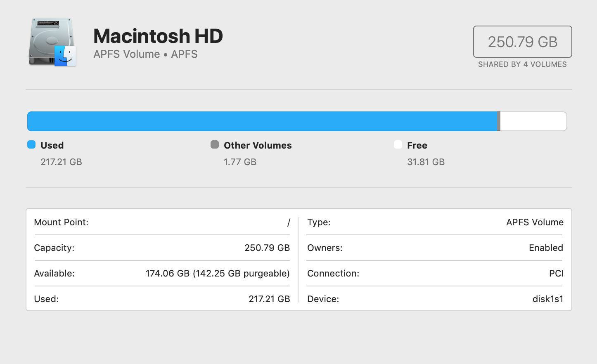Image resolution: width=597 pixels, height=364 pixels.
Task: Select the Capacity row in info table
Action: 162,248
